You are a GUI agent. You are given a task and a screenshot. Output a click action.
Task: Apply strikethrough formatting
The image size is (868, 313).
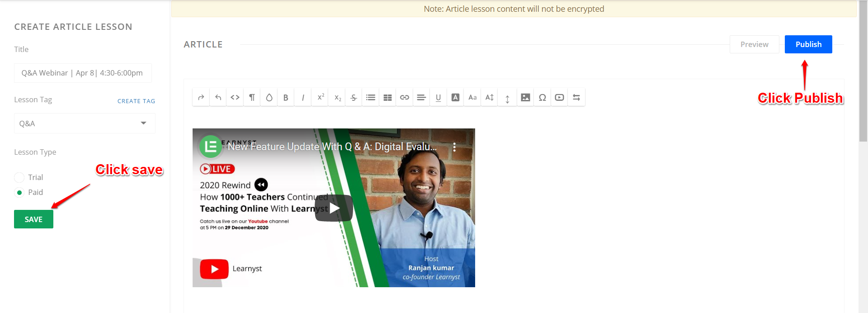pyautogui.click(x=354, y=97)
